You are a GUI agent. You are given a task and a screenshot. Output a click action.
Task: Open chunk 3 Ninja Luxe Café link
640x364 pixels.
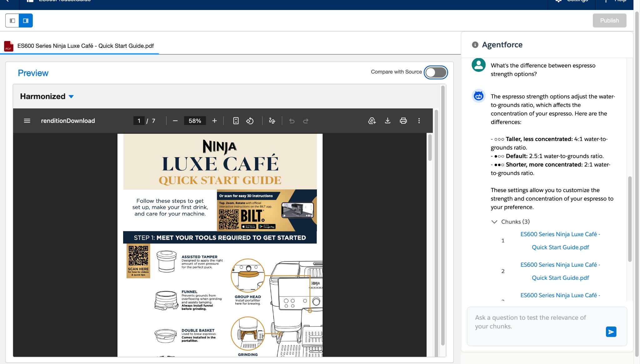click(x=560, y=295)
